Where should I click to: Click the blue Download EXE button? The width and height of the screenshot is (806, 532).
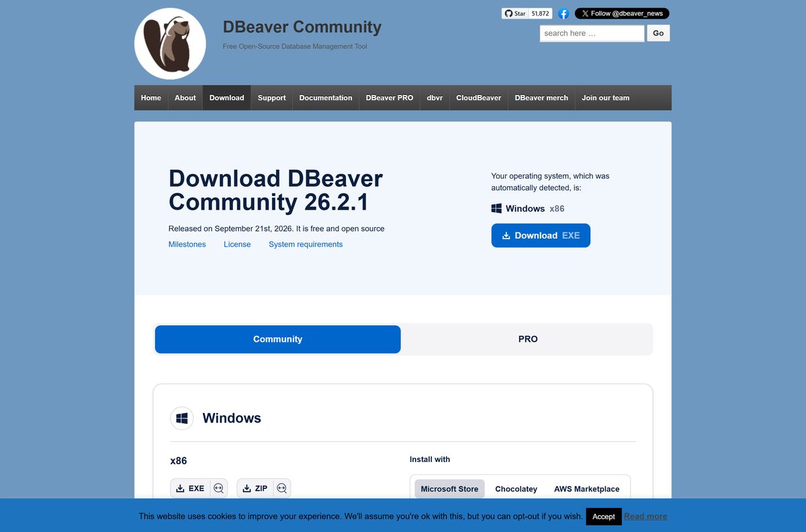pyautogui.click(x=541, y=235)
